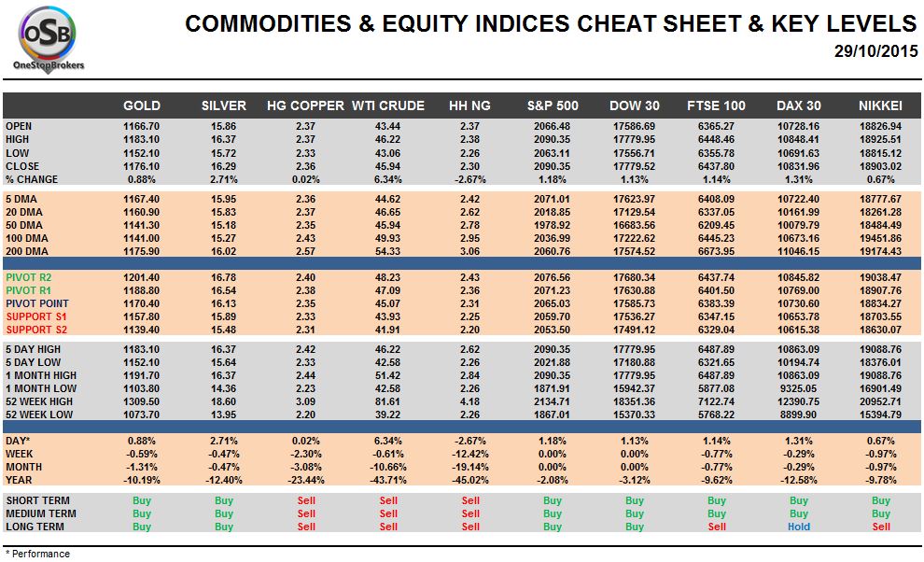Click the PIVOT R2 row label
Screen dimensions: 924x562
[31, 278]
